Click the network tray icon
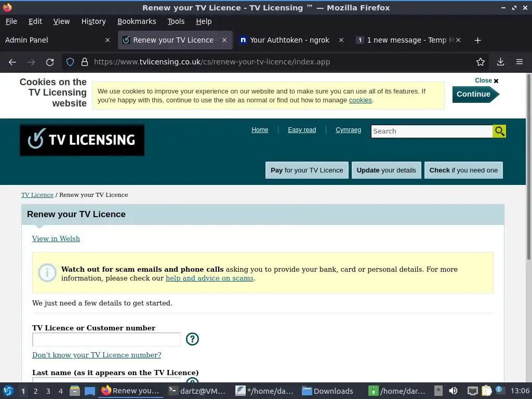Viewport: 532px width, 399px height. coord(473,391)
